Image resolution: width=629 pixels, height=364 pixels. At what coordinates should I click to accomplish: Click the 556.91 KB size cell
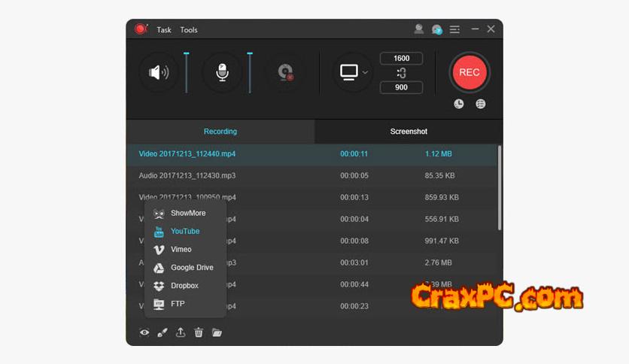(x=442, y=220)
